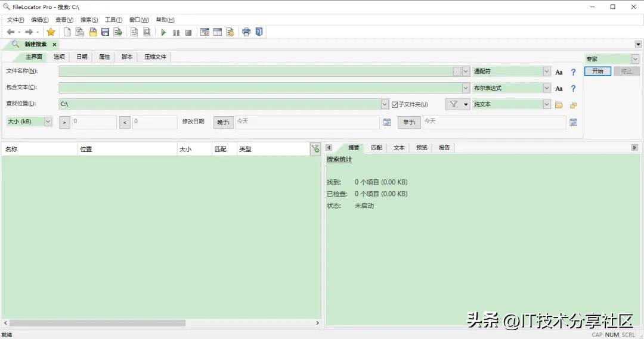Click the multiple folders icon next to browse

pos(574,105)
